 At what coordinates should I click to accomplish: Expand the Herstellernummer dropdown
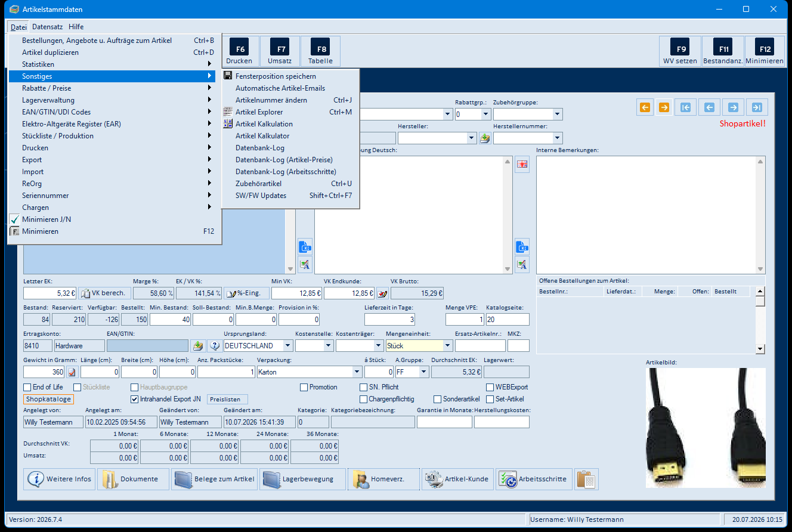click(557, 138)
